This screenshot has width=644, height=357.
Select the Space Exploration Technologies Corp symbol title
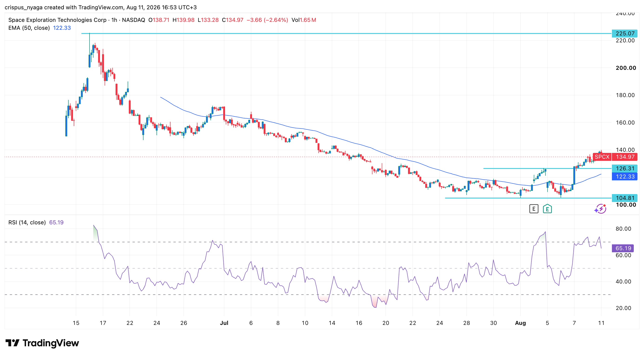click(x=57, y=20)
